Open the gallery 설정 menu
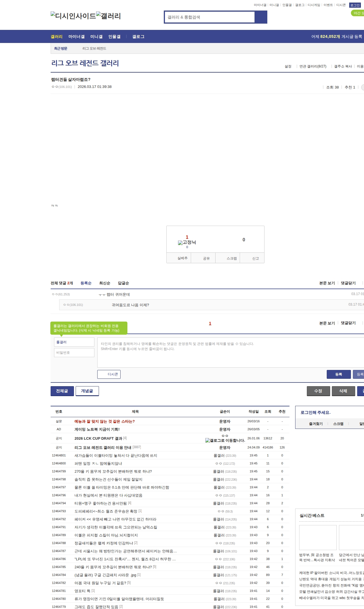This screenshot has height=609, width=364. (288, 66)
